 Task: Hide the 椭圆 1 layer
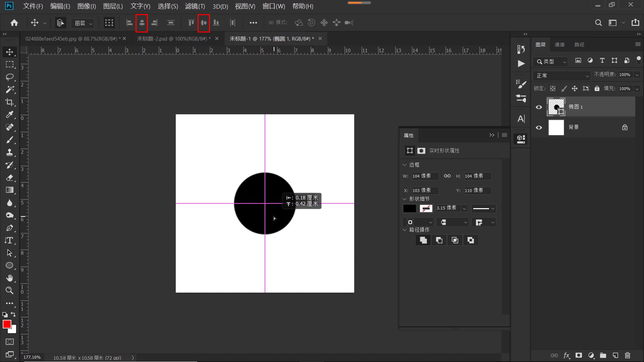(x=539, y=107)
